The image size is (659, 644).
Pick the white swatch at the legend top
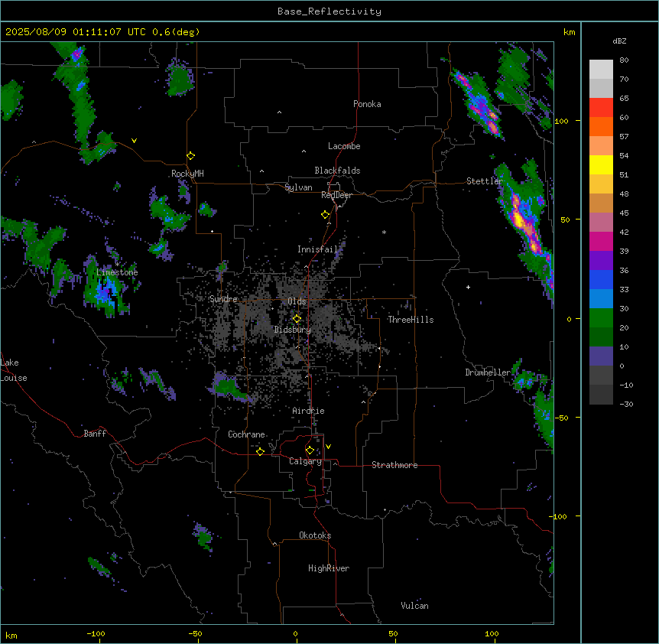click(601, 70)
